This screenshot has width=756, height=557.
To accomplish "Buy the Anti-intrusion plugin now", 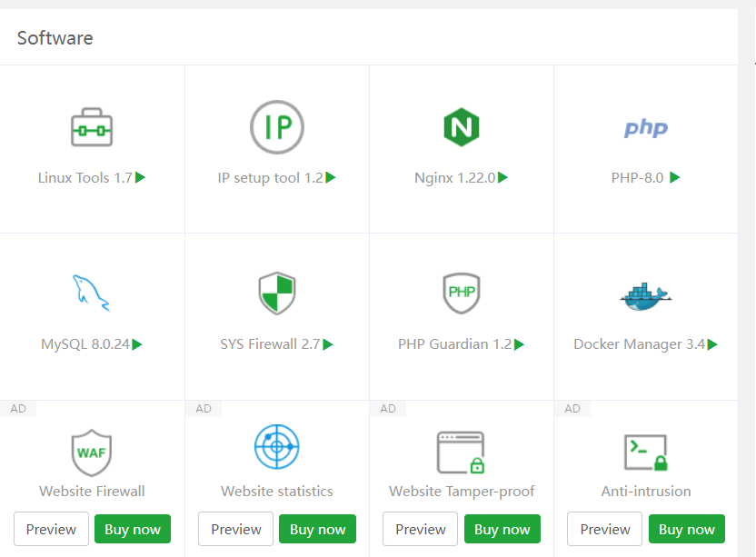I will [687, 529].
